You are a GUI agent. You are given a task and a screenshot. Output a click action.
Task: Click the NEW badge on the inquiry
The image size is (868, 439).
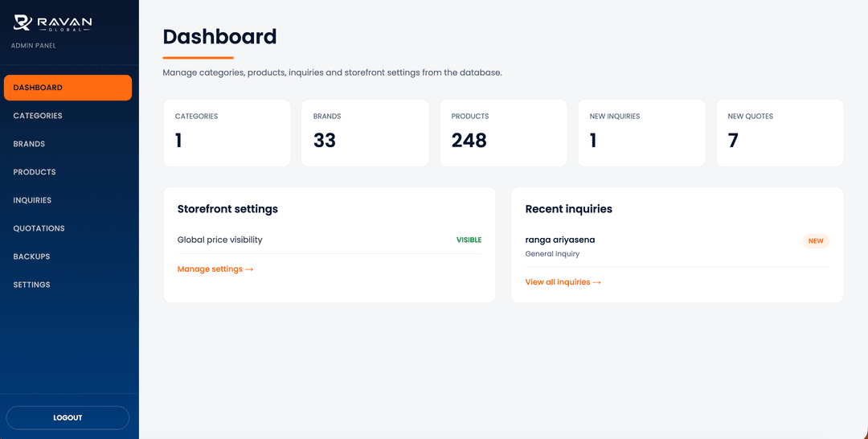(x=816, y=241)
